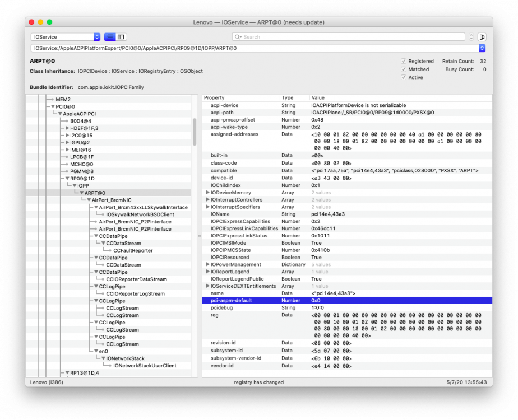Collapse the en0 tree node
Image resolution: width=518 pixels, height=420 pixels.
96,351
